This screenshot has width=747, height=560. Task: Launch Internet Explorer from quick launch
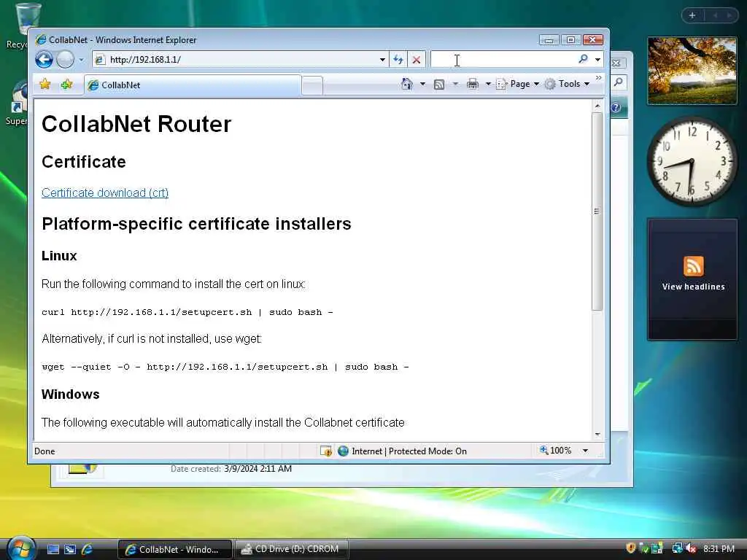point(88,549)
